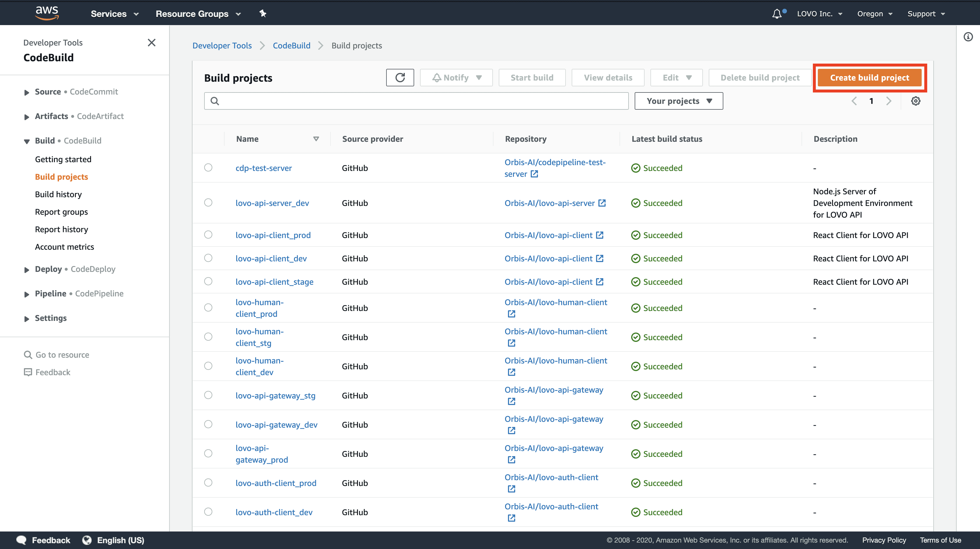Select lovo-api-server_dev radio button

208,202
